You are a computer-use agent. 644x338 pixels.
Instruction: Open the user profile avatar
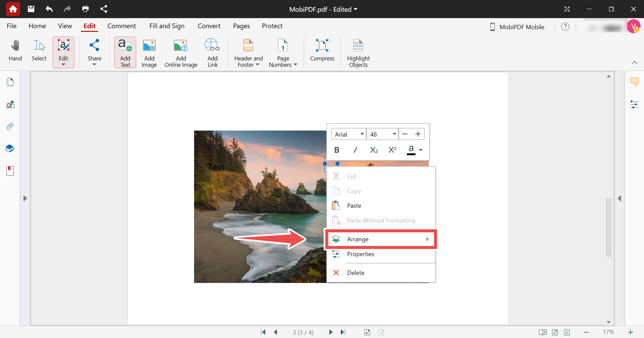pos(634,27)
